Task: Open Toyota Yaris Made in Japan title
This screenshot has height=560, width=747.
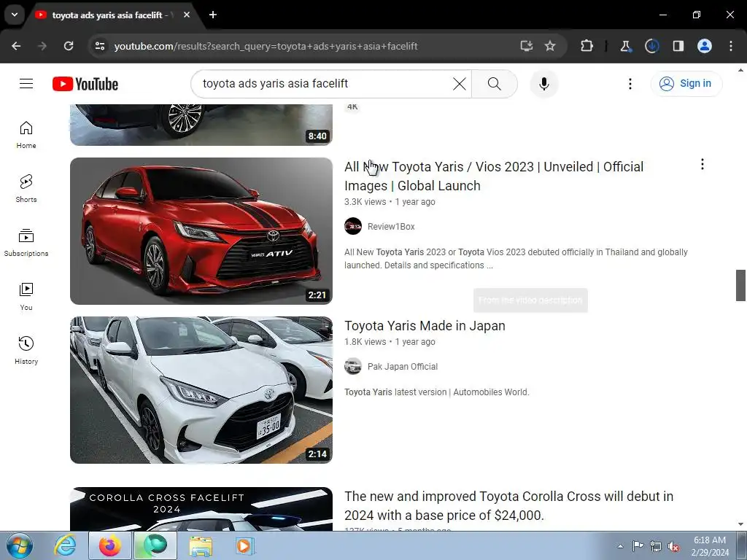Action: pos(425,326)
